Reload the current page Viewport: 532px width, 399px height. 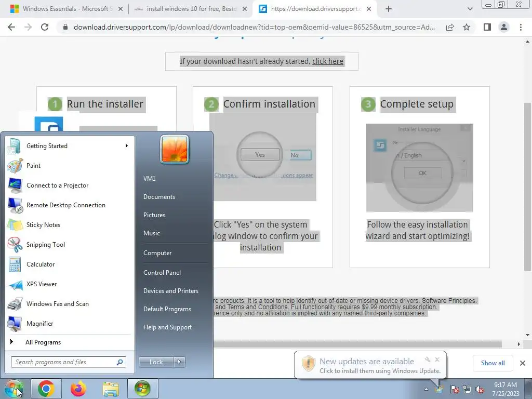45,27
